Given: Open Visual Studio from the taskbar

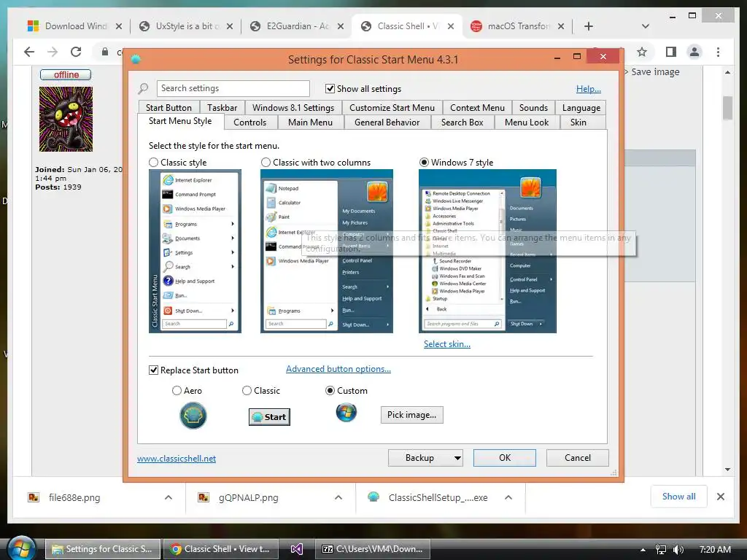Looking at the screenshot, I should [297, 549].
